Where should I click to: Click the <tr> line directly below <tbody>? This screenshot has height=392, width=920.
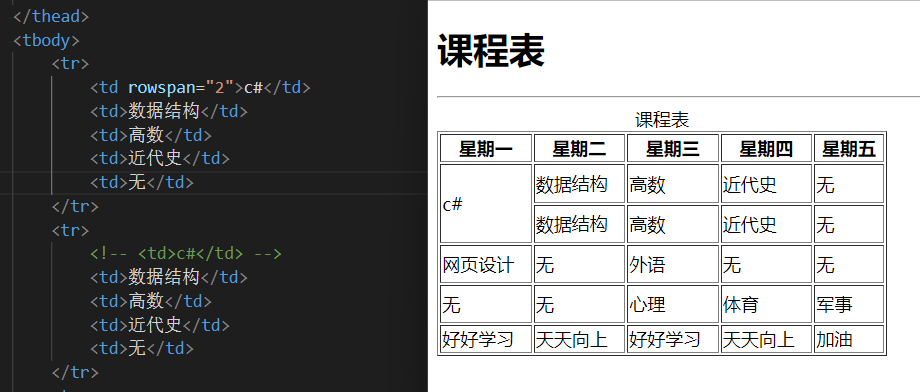click(x=70, y=63)
